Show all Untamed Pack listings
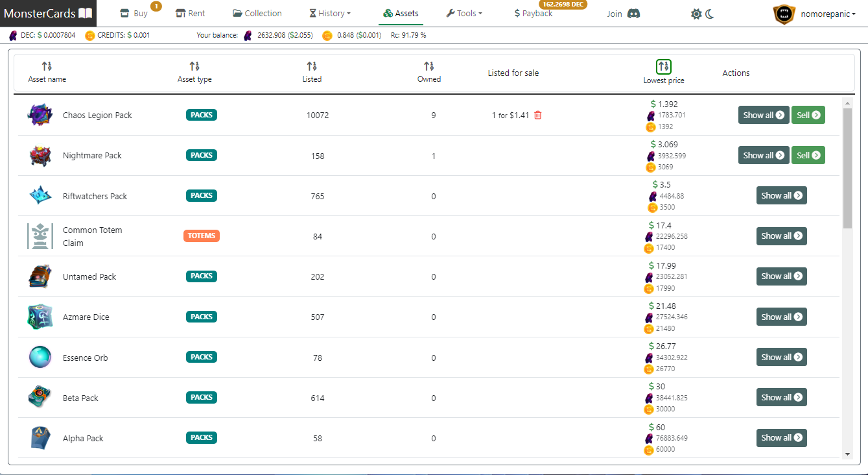Image resolution: width=868 pixels, height=475 pixels. [782, 276]
